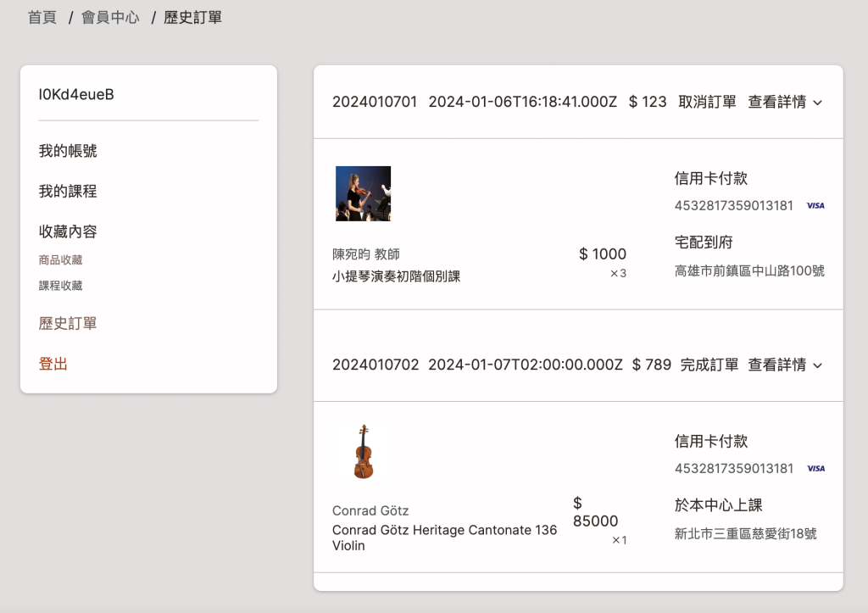The width and height of the screenshot is (868, 613).
Task: Select 歷史訂單 in the sidebar
Action: (68, 324)
